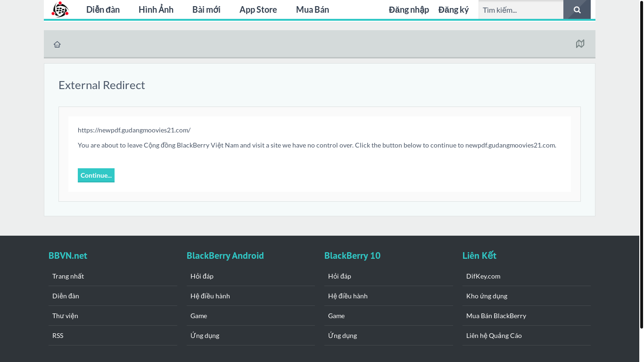Click the BlackBerry Android footer heading
The width and height of the screenshot is (644, 362).
225,255
